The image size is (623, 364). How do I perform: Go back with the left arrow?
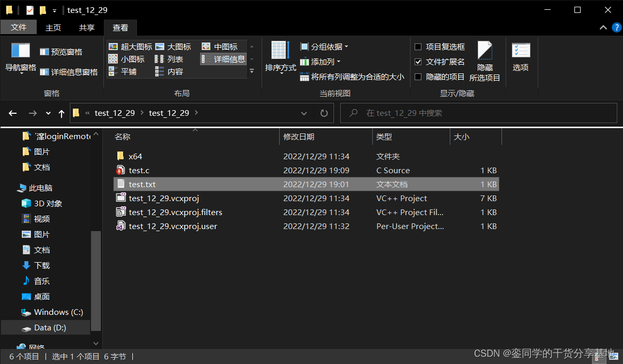(13, 113)
